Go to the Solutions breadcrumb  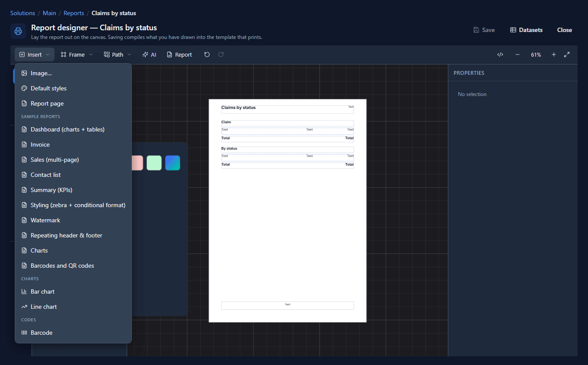[22, 13]
